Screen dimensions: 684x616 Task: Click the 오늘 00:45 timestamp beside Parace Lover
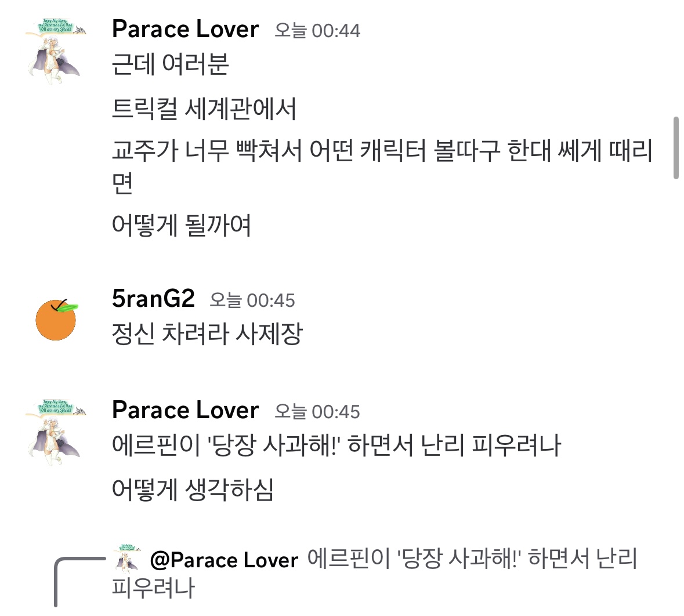click(x=317, y=411)
